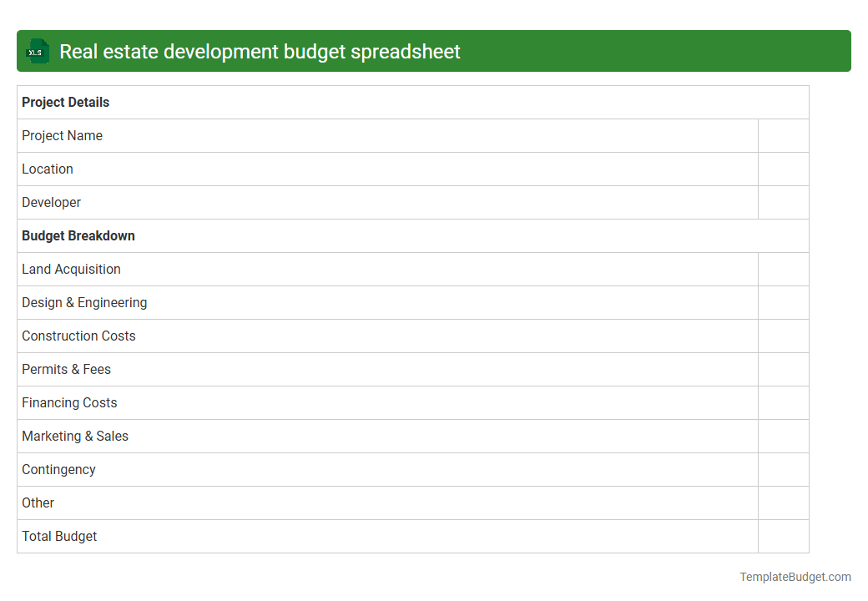Select the Project Name row label
868x601 pixels.
[x=62, y=135]
